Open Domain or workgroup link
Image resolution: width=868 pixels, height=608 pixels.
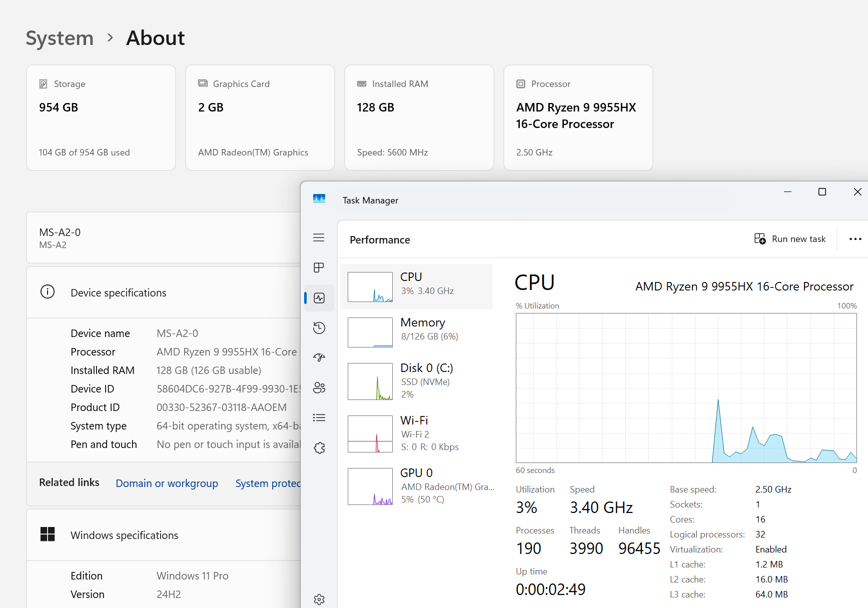click(167, 483)
